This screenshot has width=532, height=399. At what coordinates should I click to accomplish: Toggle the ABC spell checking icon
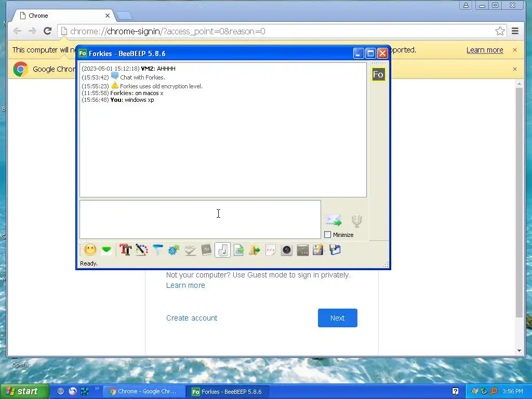[x=190, y=250]
